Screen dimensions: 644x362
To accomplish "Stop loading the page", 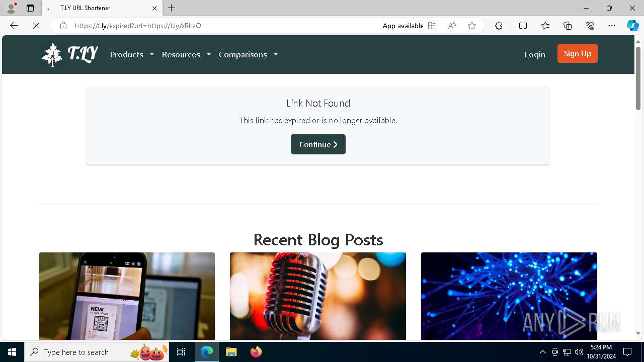I will [x=36, y=26].
